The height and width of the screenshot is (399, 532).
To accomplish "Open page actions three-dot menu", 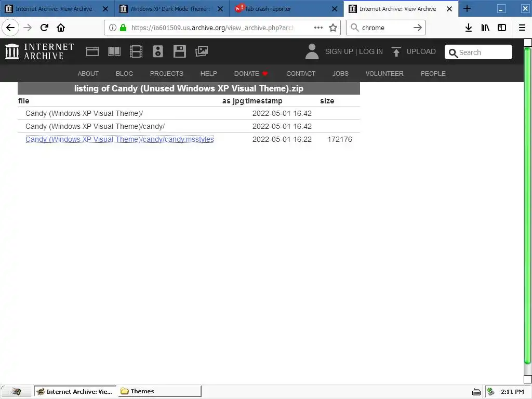I will click(318, 28).
